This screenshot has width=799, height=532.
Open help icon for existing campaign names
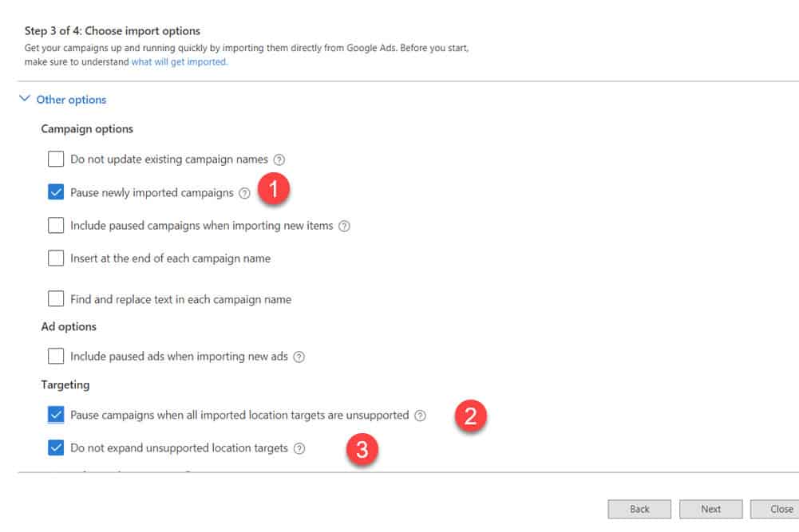coord(279,160)
